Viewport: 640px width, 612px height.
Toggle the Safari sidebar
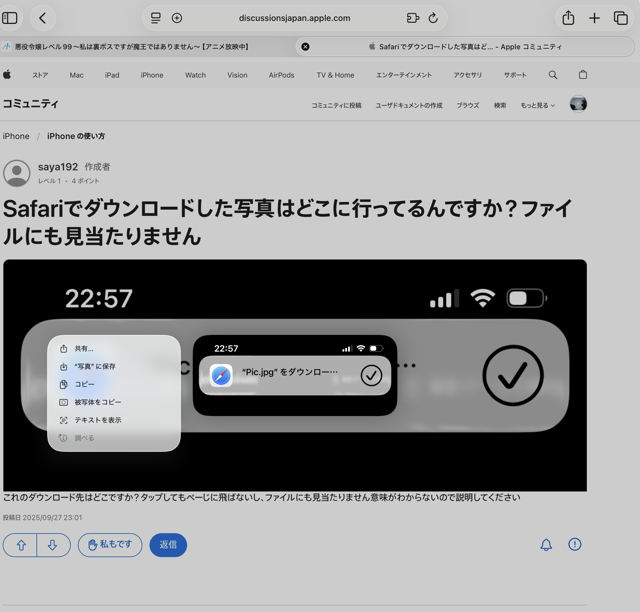point(9,18)
